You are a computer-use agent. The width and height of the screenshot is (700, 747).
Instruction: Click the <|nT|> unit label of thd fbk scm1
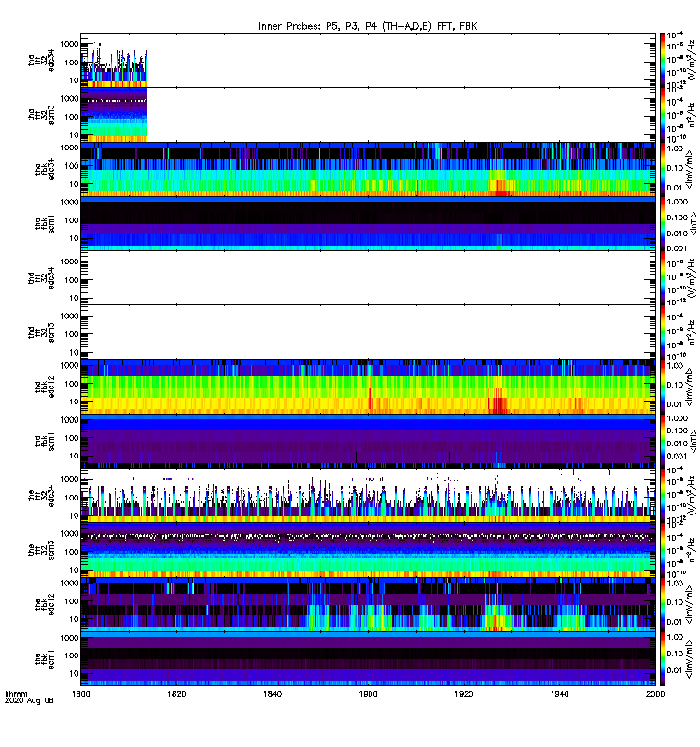click(693, 441)
